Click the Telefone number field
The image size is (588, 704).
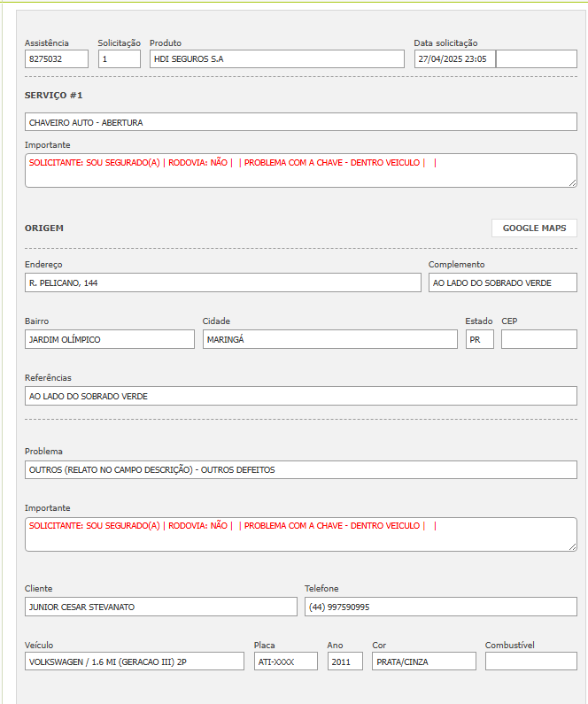pyautogui.click(x=440, y=607)
